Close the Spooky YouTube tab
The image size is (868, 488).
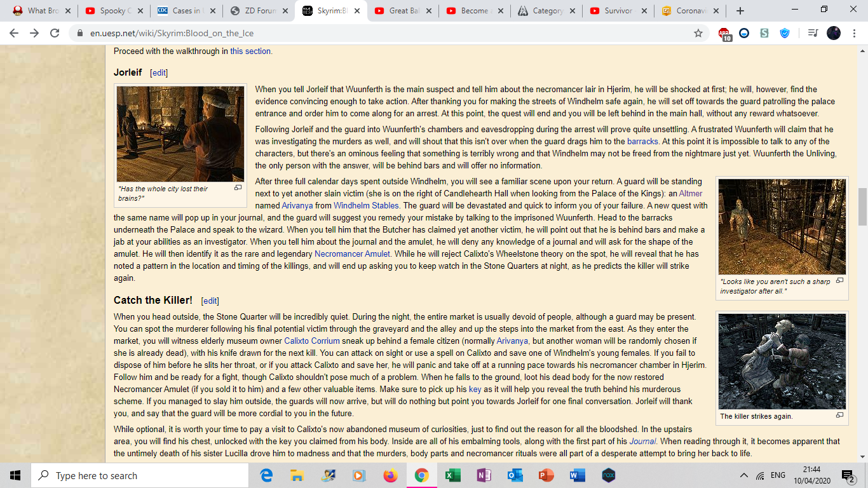140,11
